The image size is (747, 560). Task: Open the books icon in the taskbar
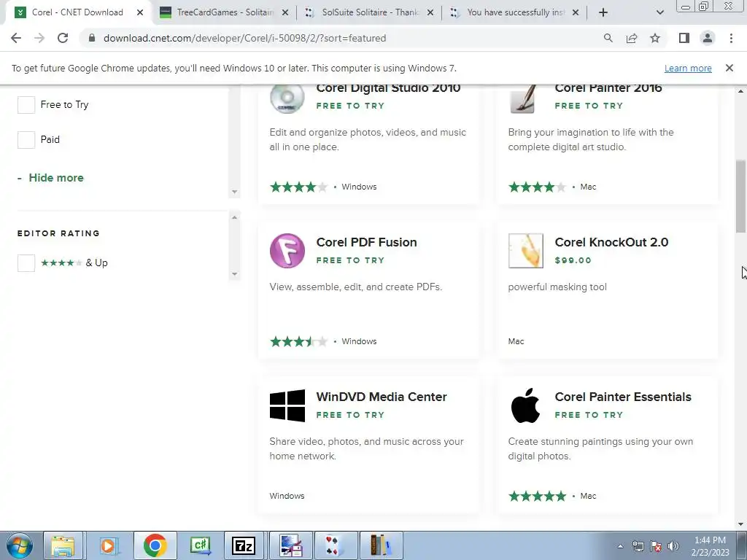point(381,545)
